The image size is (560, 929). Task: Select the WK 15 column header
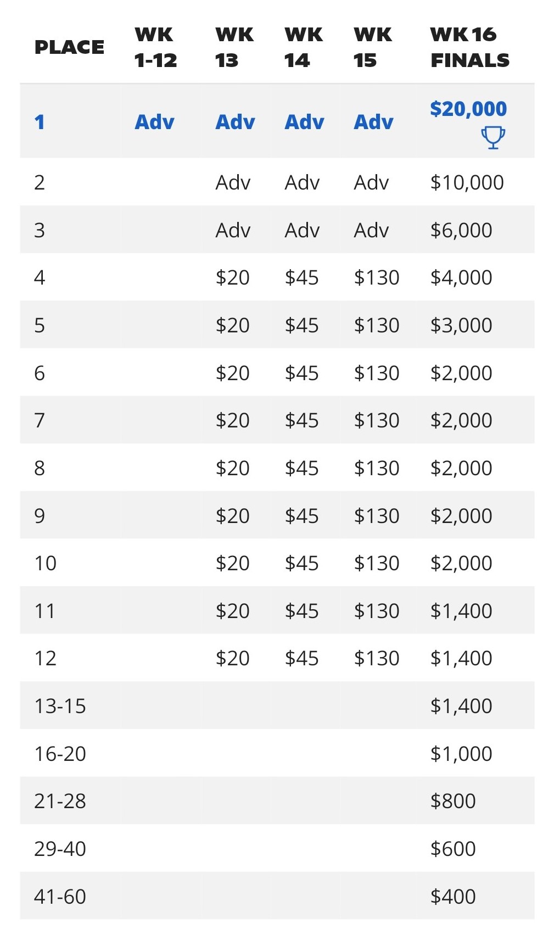click(x=373, y=47)
